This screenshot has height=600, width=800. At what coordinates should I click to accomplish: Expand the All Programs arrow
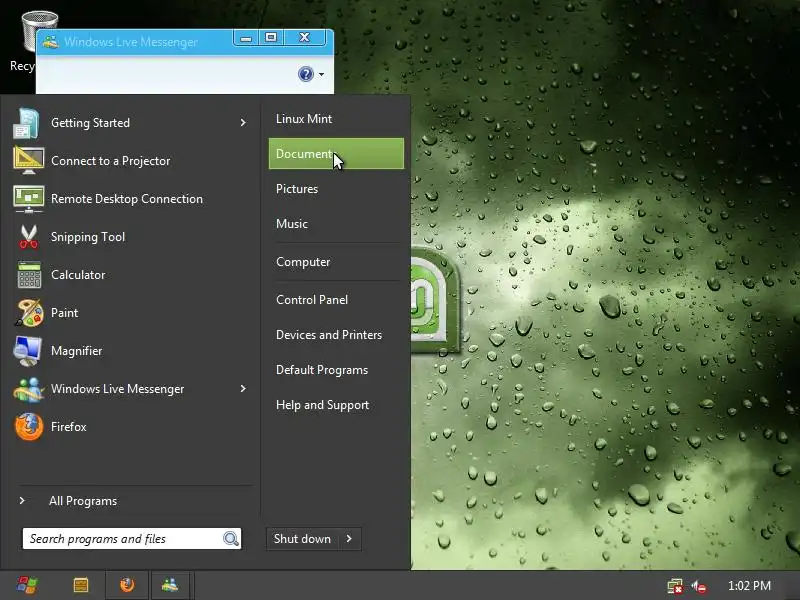pos(22,501)
